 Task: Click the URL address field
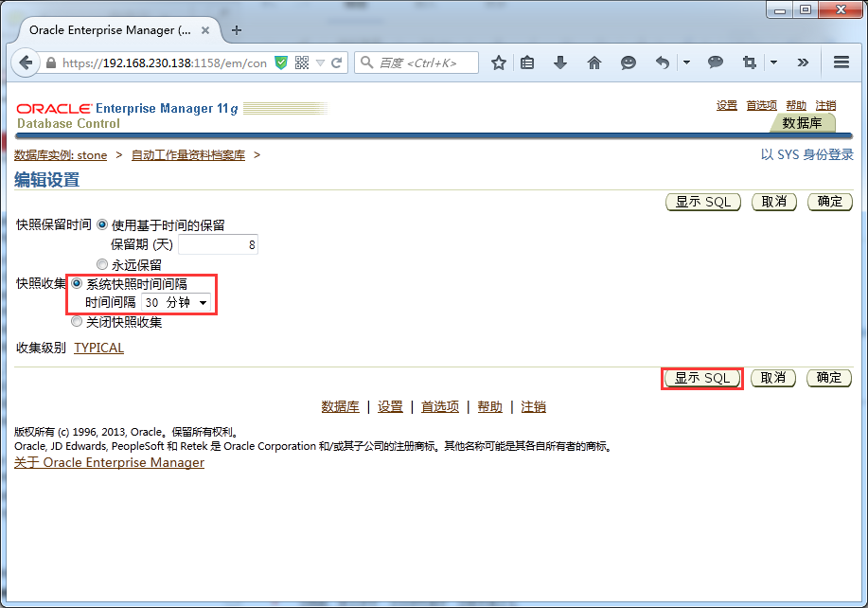point(165,63)
